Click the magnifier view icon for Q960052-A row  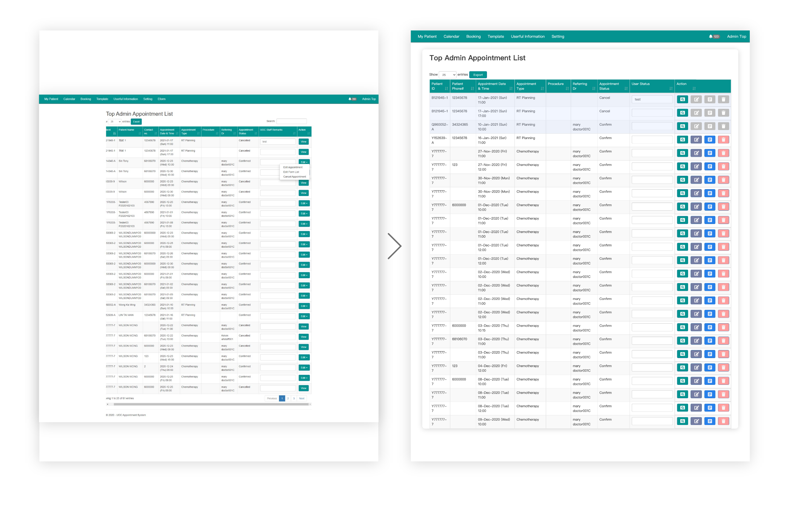point(683,126)
